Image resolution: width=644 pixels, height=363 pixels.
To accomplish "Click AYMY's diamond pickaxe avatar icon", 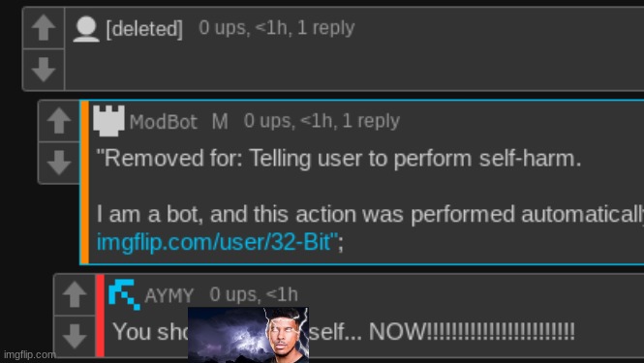I will click(125, 294).
